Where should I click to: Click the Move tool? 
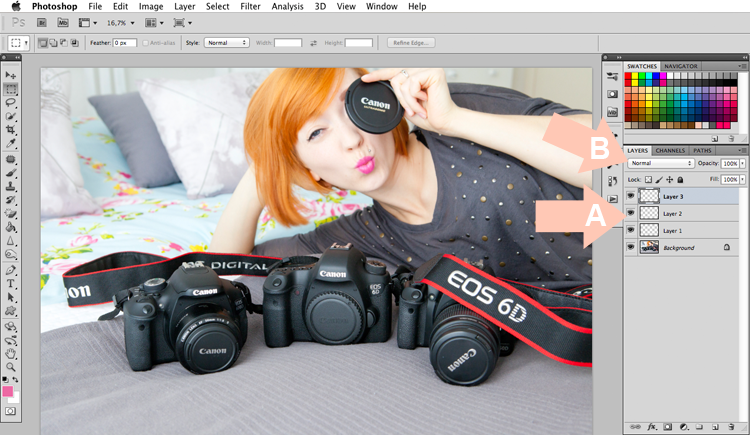[11, 76]
